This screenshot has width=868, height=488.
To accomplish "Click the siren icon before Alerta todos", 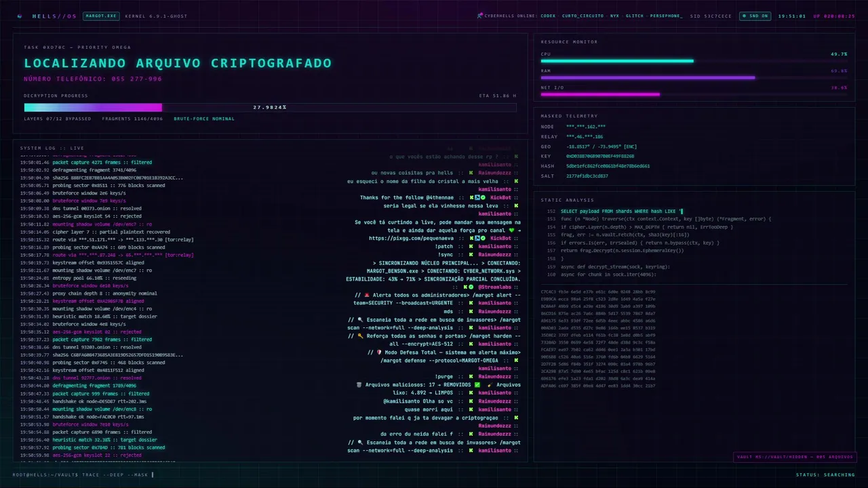I will click(x=366, y=296).
